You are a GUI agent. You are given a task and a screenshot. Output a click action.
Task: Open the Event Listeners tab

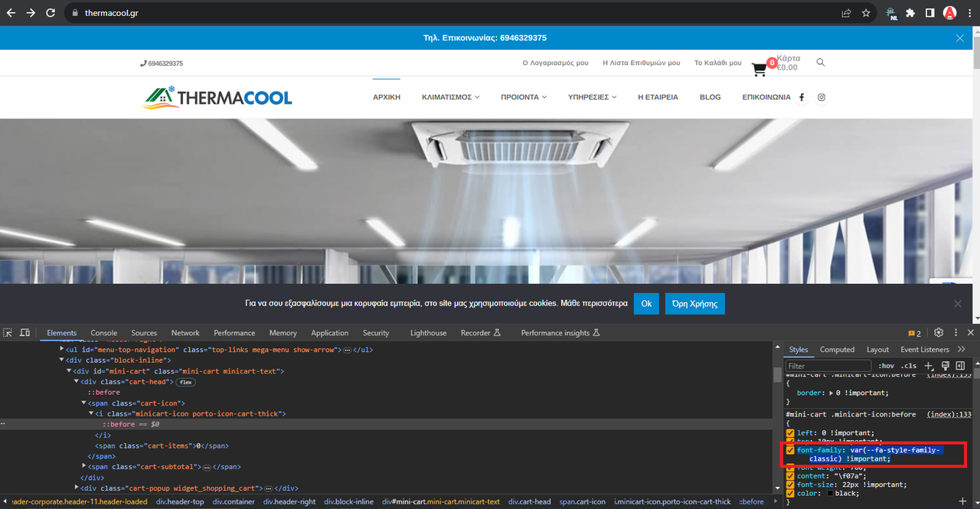tap(925, 350)
